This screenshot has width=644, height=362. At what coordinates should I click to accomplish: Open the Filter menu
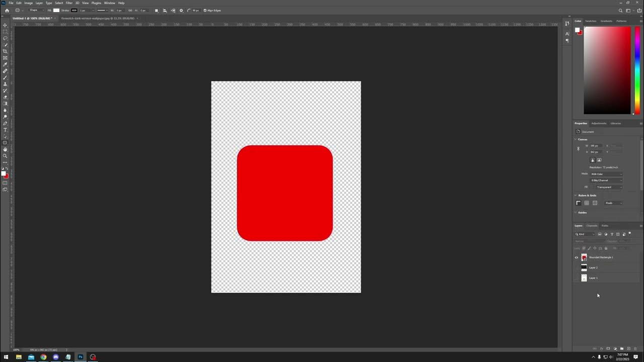tap(69, 3)
